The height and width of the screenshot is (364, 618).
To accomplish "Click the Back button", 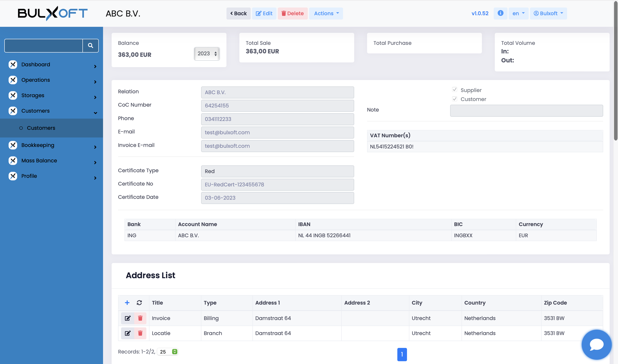I will click(x=238, y=13).
